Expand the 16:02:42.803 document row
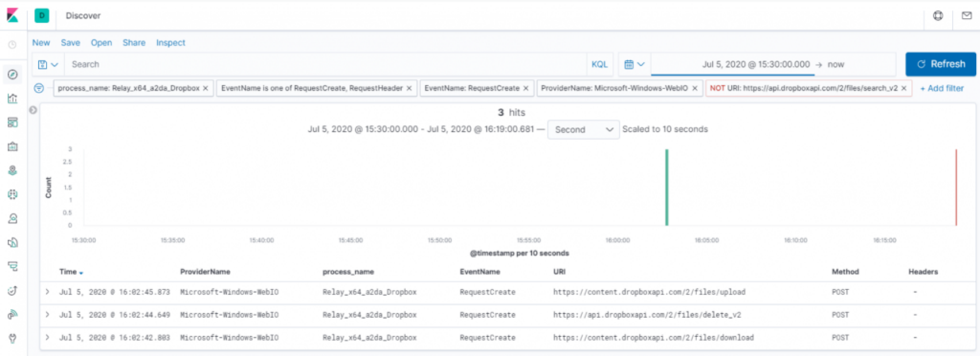Viewport: 980px width, 356px height. (48, 338)
